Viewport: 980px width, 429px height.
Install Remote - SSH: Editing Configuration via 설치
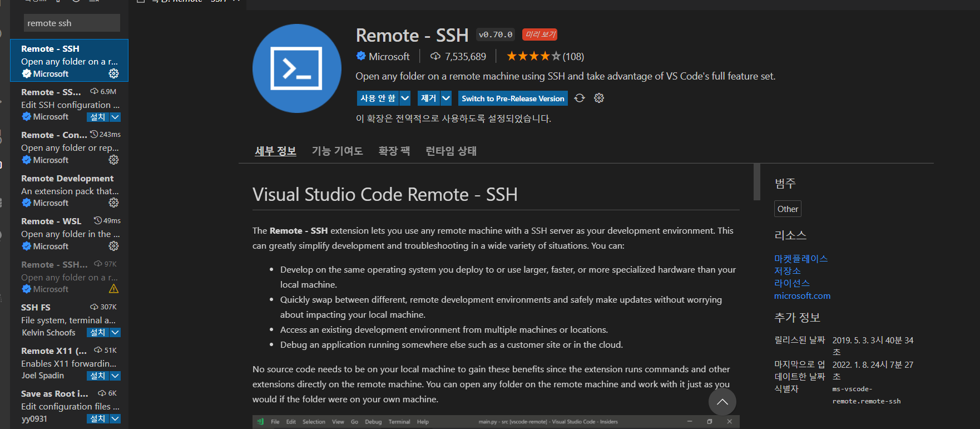tap(98, 117)
